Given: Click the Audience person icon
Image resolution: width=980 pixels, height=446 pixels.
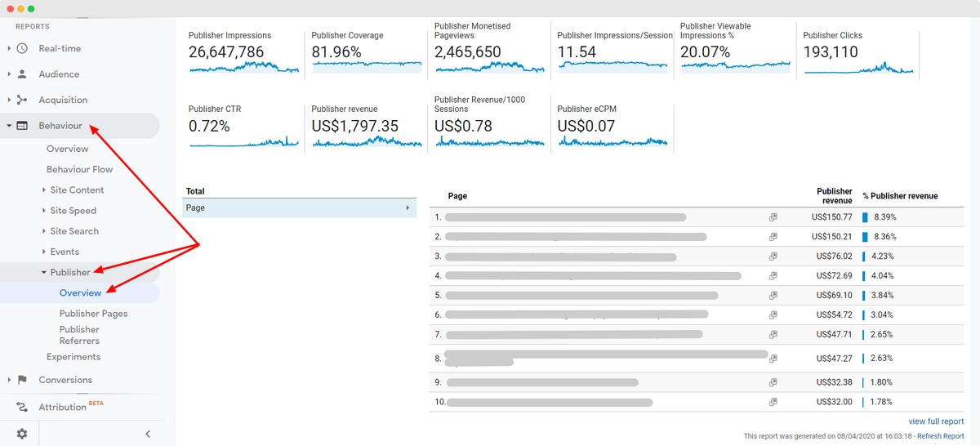Looking at the screenshot, I should click(22, 74).
